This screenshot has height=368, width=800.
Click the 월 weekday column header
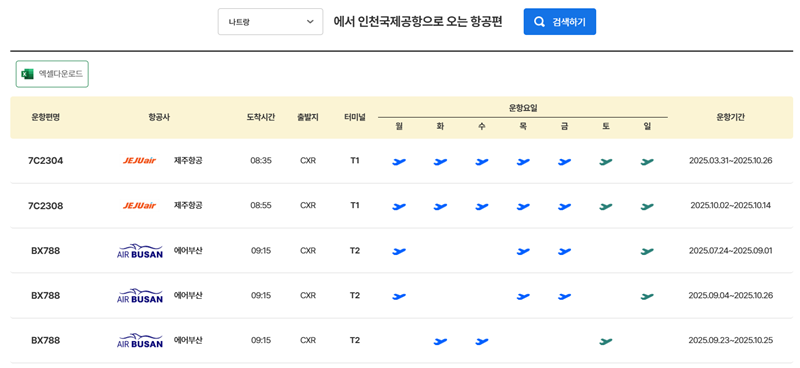click(399, 127)
